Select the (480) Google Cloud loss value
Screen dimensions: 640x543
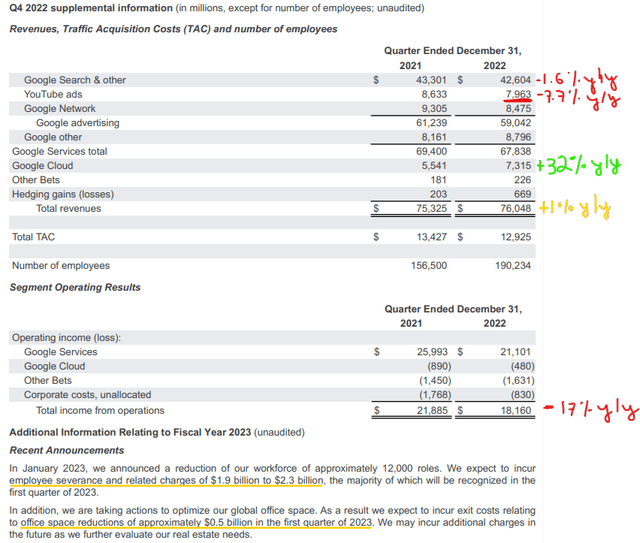[x=522, y=366]
